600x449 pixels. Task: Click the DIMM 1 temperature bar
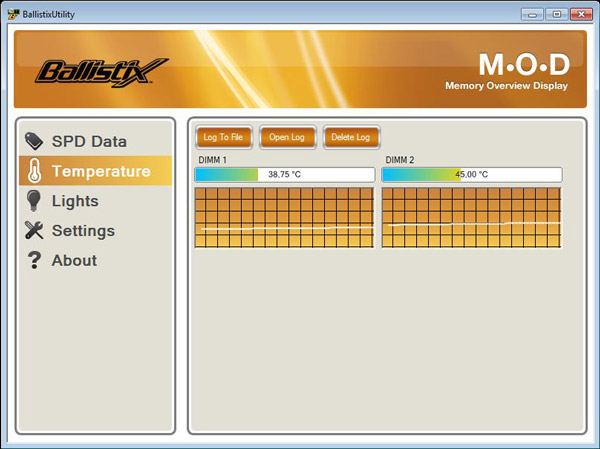click(285, 175)
